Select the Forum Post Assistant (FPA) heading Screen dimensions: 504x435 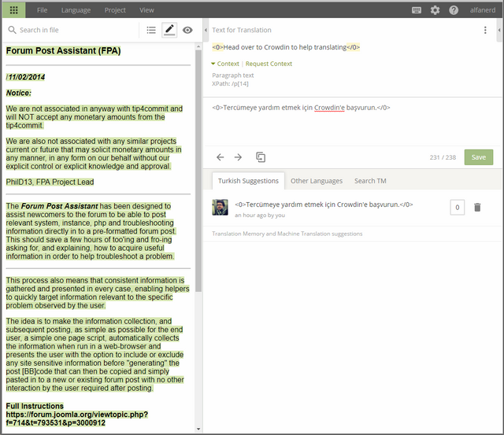point(63,50)
